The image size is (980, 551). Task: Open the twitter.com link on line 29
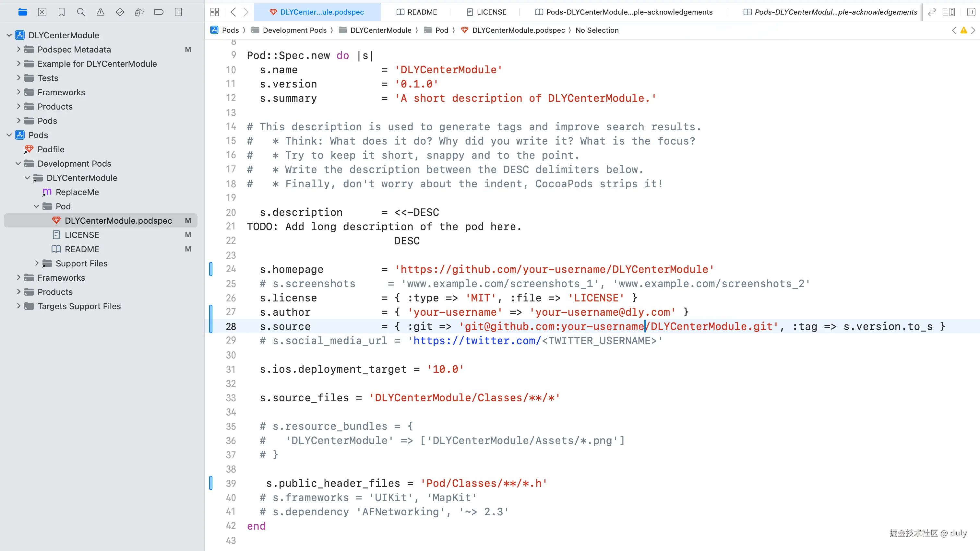[x=477, y=341]
